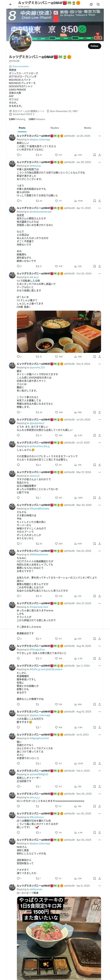Expand the Joined April 2023 chevron
This screenshot has width=110, height=980.
(x=34, y=114)
